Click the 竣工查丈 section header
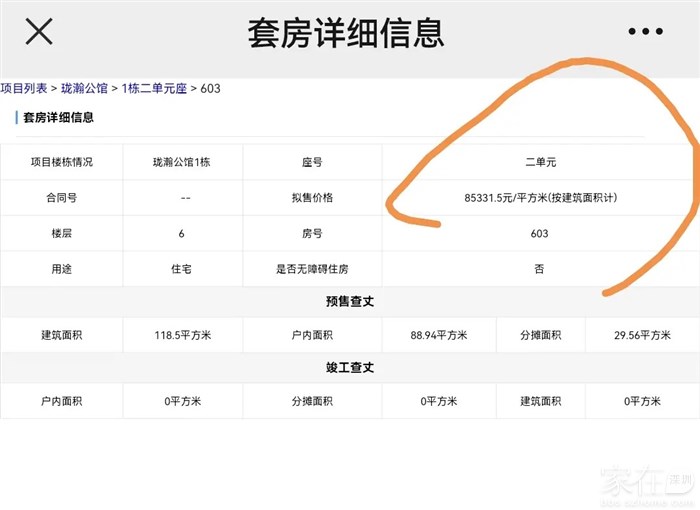The image size is (700, 510). tap(350, 367)
